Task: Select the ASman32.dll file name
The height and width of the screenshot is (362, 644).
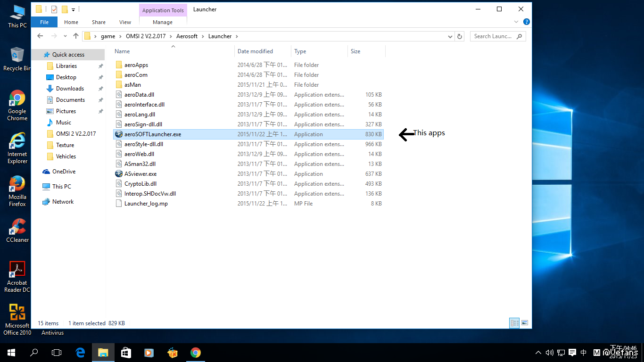Action: 140,164
